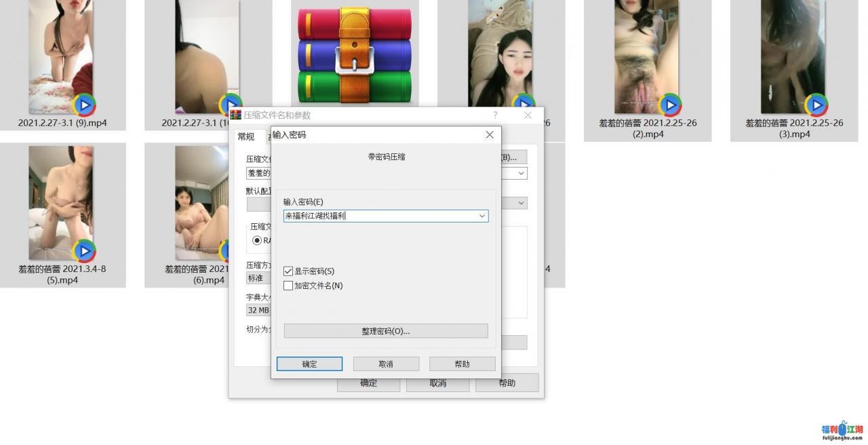Open the 默认配置 profile dropdown arrow
The height and width of the screenshot is (445, 868).
[x=521, y=203]
